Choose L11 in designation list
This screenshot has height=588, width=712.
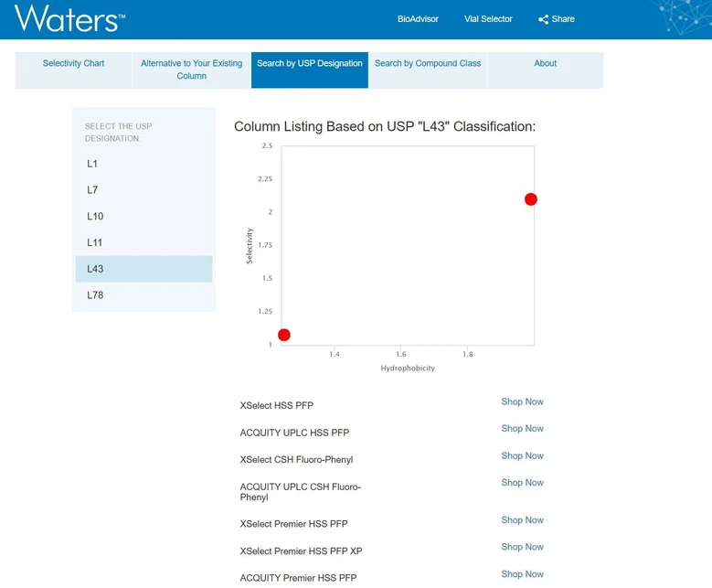point(143,242)
